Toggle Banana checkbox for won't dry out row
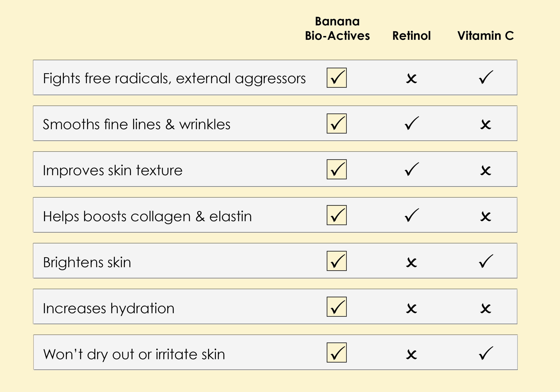 tap(337, 352)
